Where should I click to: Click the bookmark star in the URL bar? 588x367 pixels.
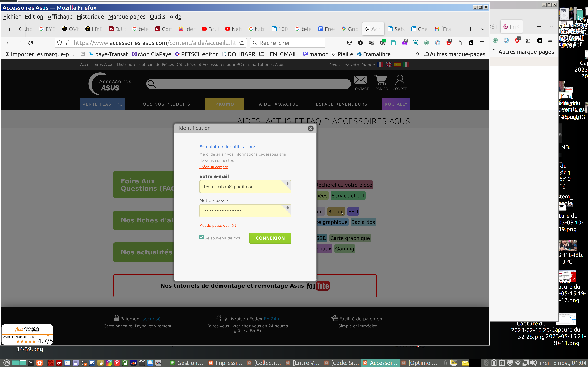[x=242, y=43]
